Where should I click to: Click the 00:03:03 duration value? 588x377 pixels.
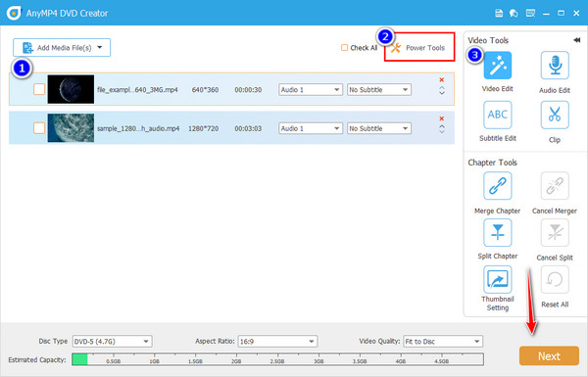(x=248, y=128)
